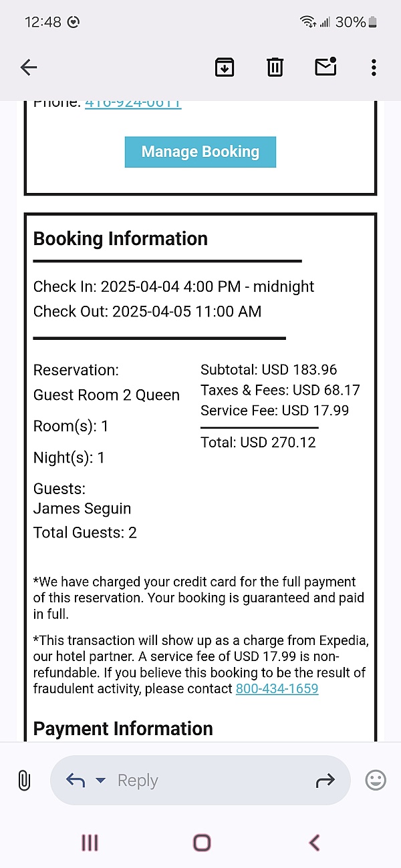Delete the email with trash icon
Viewport: 401px width, 868px height.
[x=275, y=67]
